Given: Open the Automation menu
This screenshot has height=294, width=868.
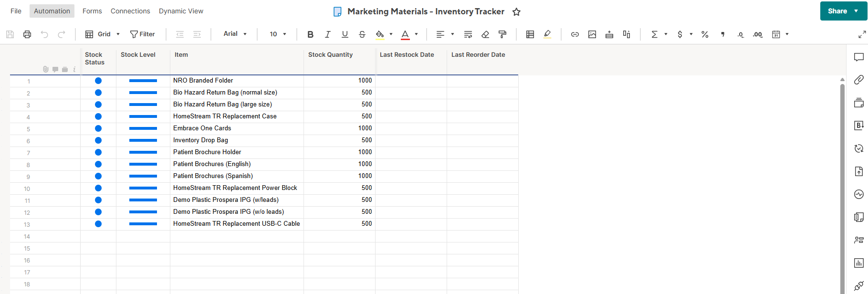Looking at the screenshot, I should tap(52, 11).
